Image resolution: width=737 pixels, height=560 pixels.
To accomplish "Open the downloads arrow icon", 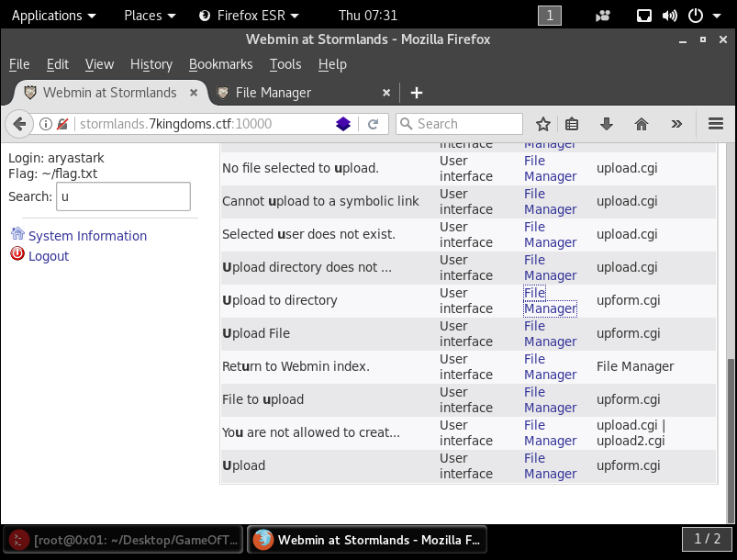I will point(607,124).
